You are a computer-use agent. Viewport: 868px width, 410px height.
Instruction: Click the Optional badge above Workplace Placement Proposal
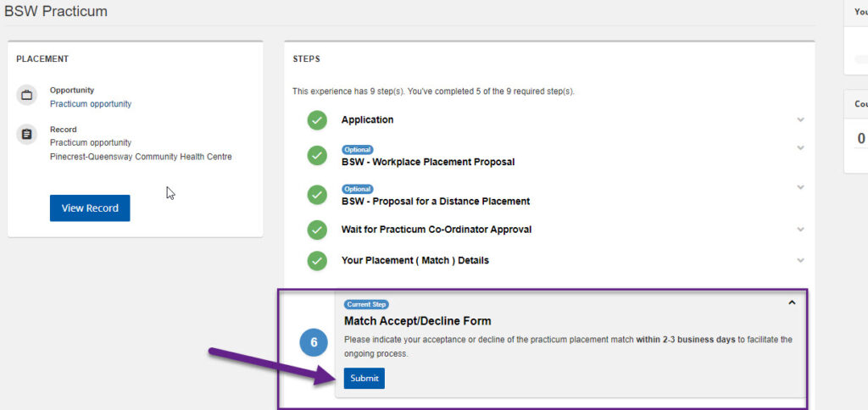pos(358,150)
